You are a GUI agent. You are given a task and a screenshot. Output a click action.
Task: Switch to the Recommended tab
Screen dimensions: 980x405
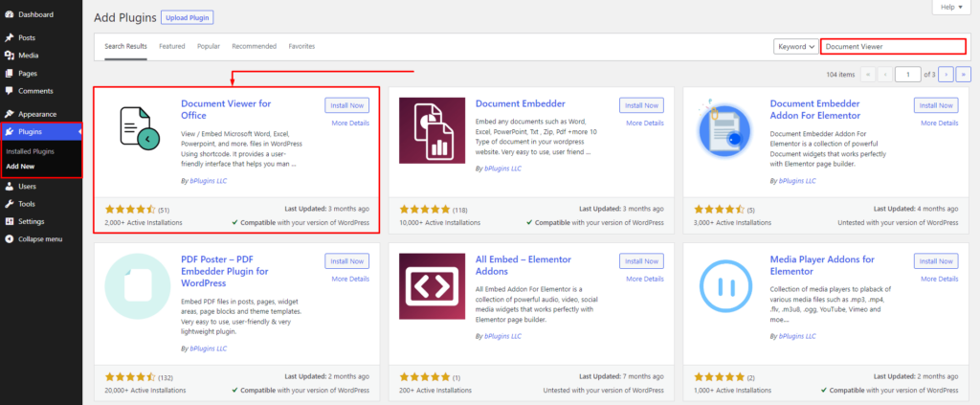(255, 46)
